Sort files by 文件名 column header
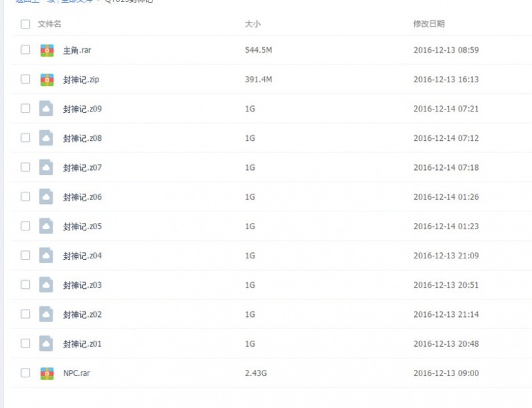 [50, 24]
